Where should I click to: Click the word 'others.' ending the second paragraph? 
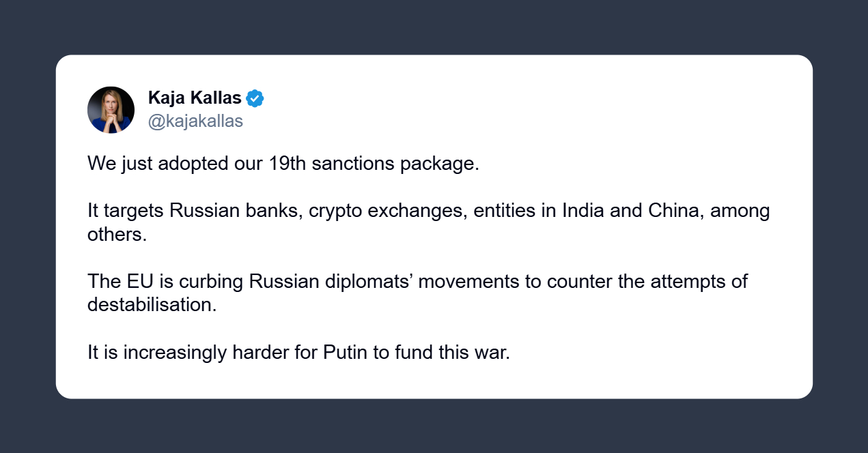point(117,234)
